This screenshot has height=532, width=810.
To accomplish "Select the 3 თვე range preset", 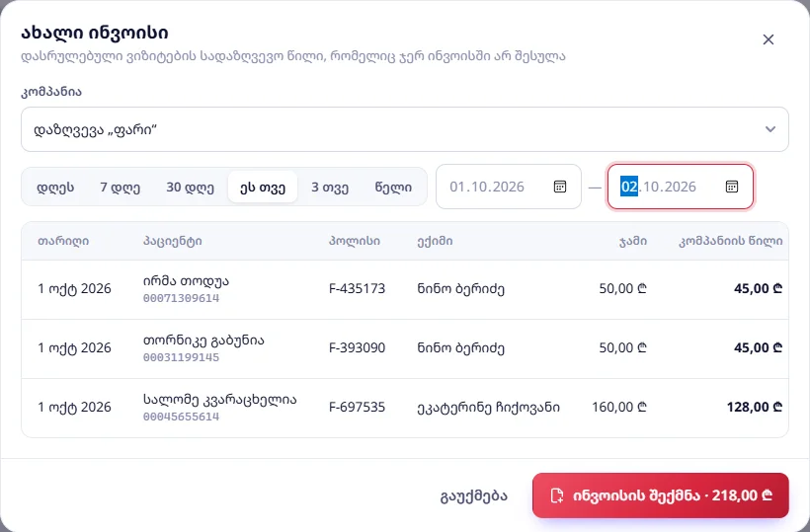I will pos(330,187).
